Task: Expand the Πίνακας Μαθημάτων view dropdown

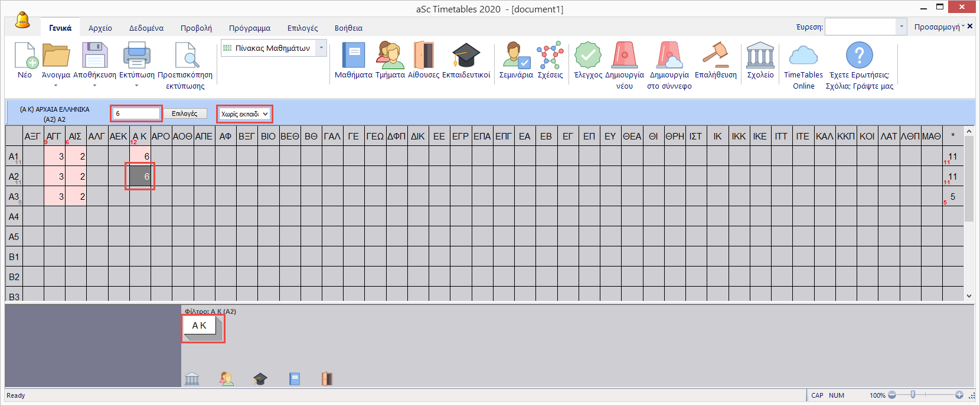Action: coord(321,48)
